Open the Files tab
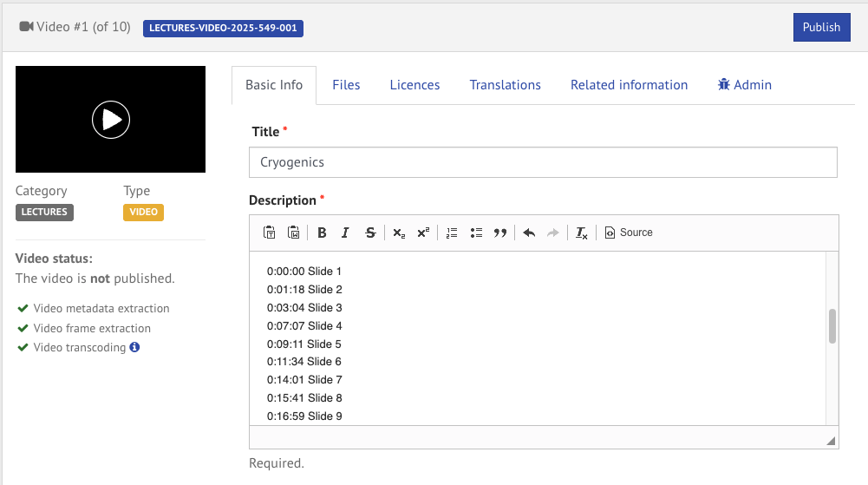868x485 pixels. (346, 85)
